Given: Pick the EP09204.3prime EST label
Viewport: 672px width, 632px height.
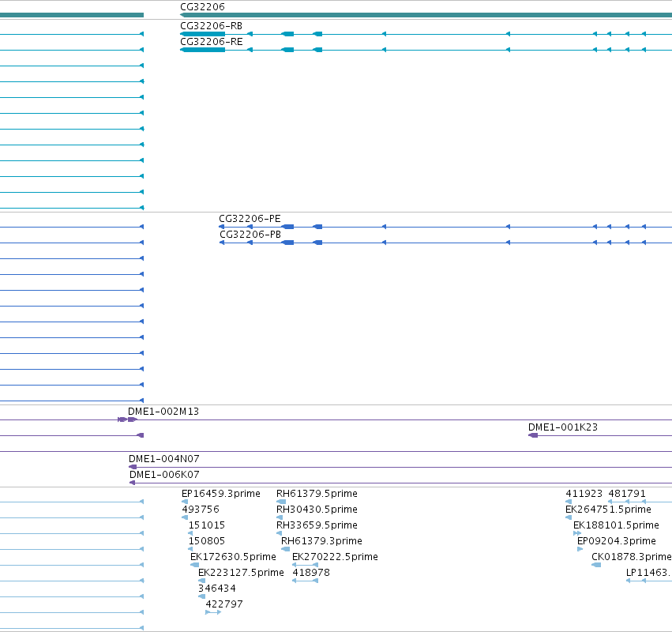Looking at the screenshot, I should coord(617,541).
